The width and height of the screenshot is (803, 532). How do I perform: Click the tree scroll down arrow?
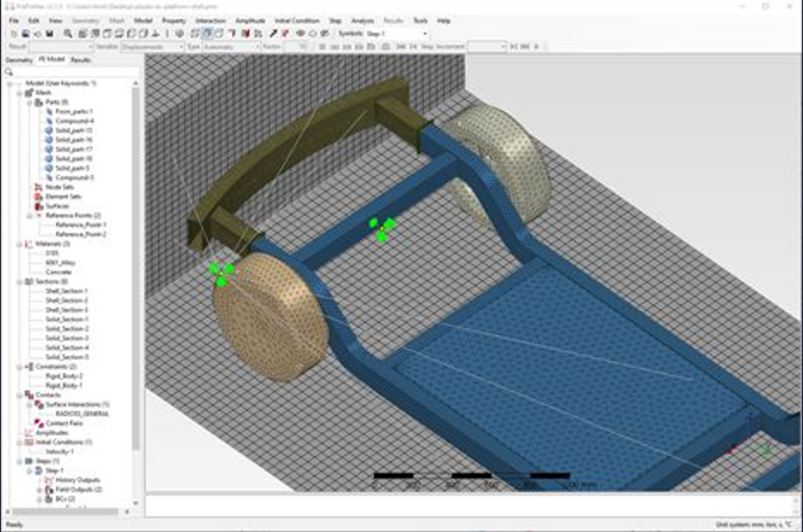pos(136,503)
